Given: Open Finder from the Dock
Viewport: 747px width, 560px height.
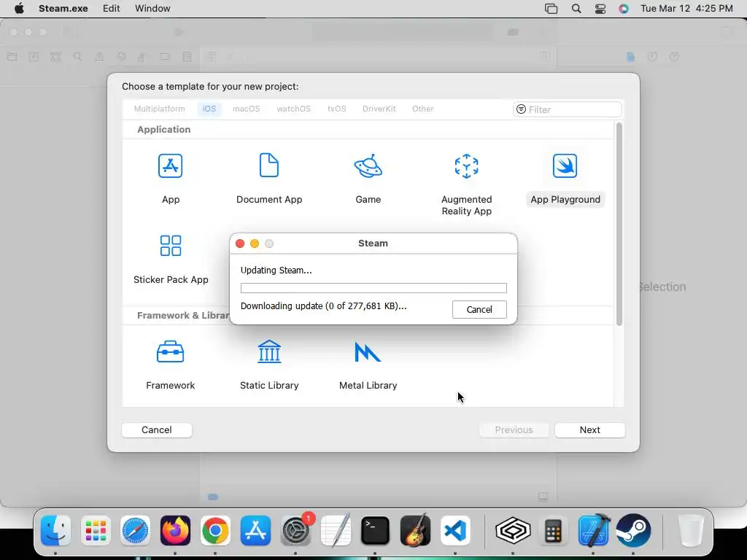Looking at the screenshot, I should click(55, 530).
